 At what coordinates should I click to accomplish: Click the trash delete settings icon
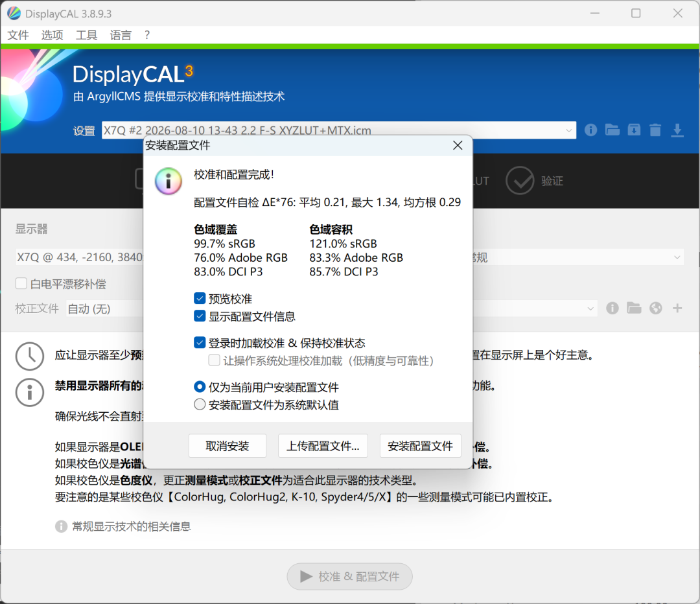click(x=655, y=130)
